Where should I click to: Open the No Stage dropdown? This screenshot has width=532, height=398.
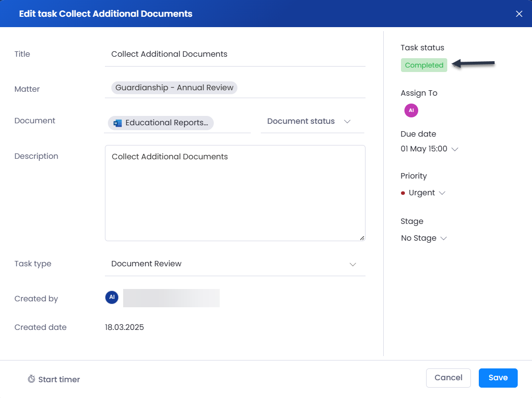[x=424, y=238]
